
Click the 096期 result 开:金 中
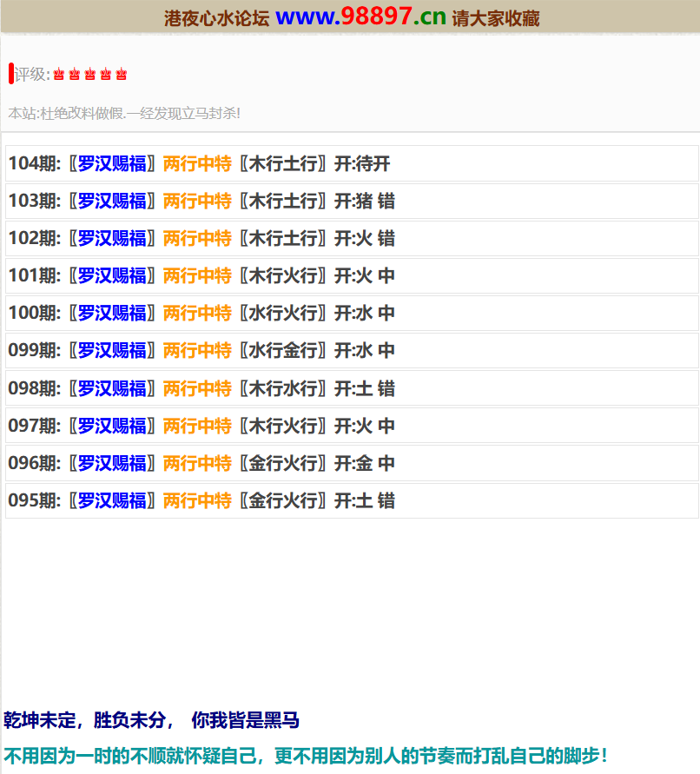365,463
